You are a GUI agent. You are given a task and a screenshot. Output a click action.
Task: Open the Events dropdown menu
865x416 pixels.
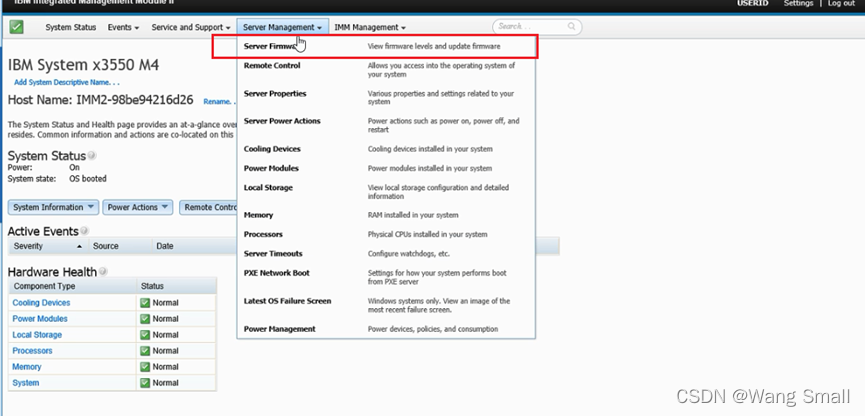pos(123,27)
